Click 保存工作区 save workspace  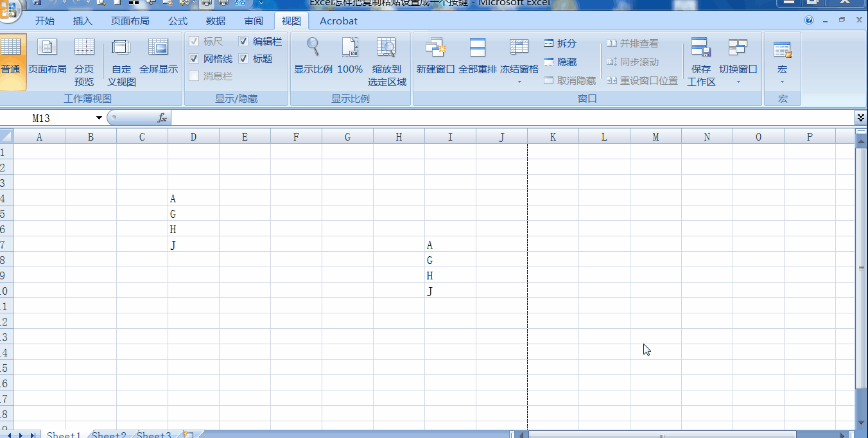(701, 62)
